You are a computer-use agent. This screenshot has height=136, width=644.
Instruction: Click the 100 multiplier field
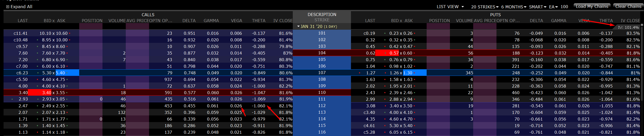point(564,7)
